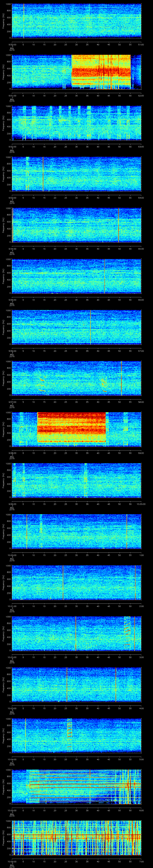Open the 10:06:00 spectrogram panel
This screenshot has width=153, height=868.
coord(76,838)
